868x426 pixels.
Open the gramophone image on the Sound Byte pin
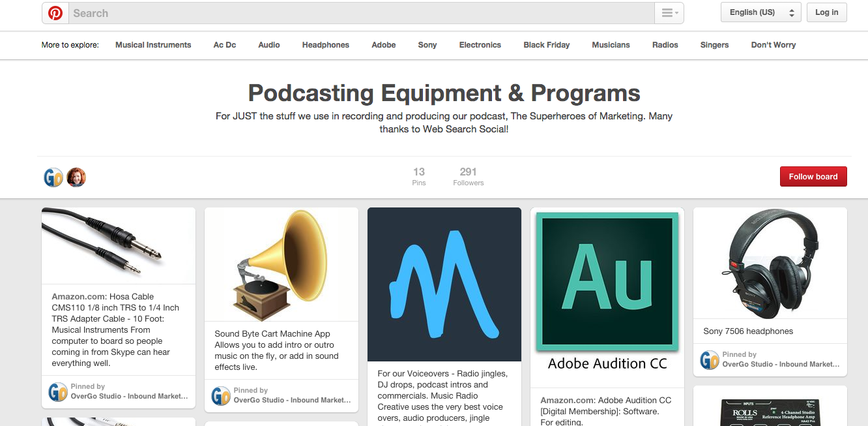pyautogui.click(x=281, y=264)
